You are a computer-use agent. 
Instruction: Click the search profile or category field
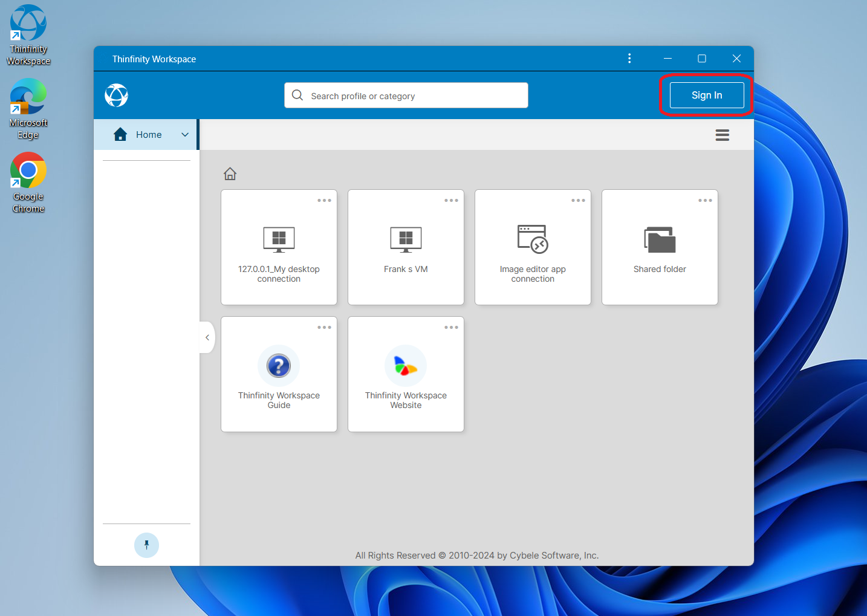[406, 96]
